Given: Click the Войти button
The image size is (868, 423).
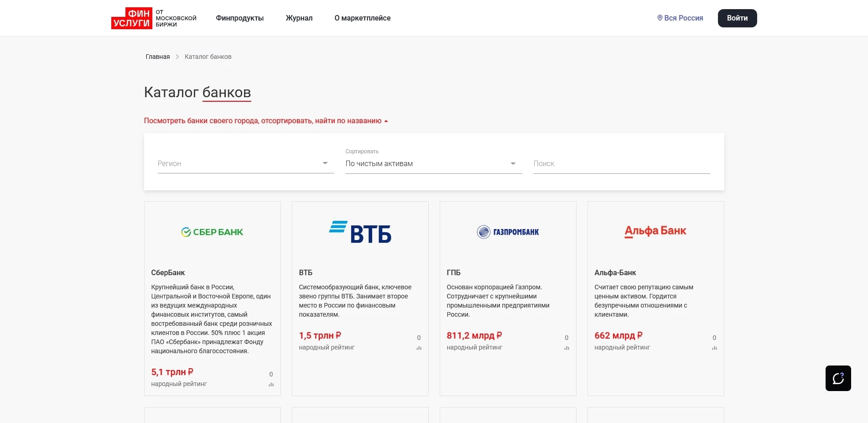Looking at the screenshot, I should (x=737, y=18).
